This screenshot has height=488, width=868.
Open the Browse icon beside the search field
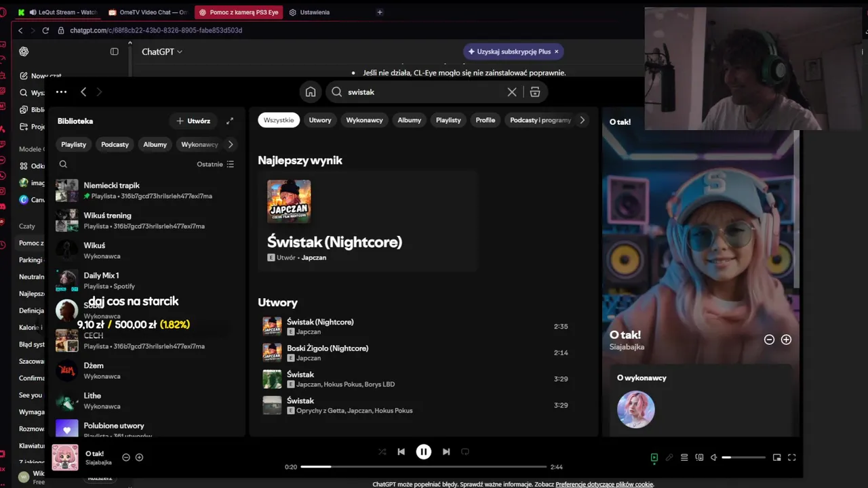point(534,92)
